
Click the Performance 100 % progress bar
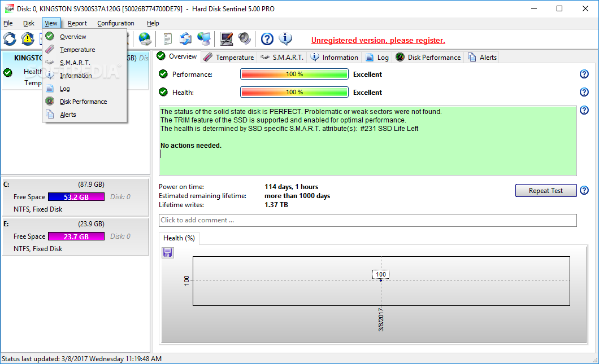pos(294,74)
